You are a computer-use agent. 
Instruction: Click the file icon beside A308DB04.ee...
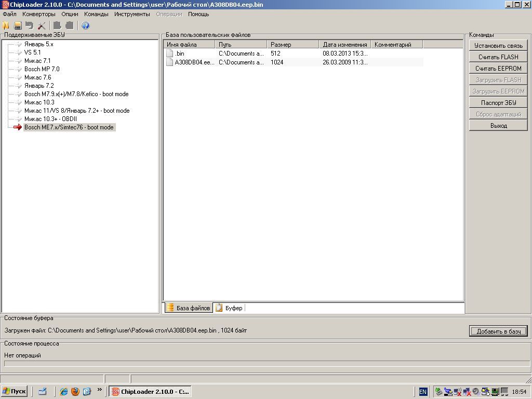pyautogui.click(x=170, y=62)
